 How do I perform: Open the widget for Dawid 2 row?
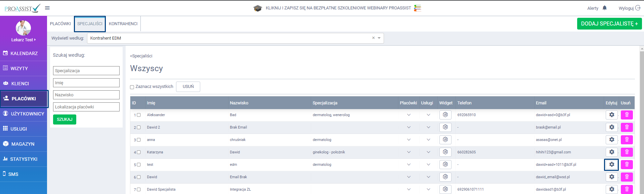coord(445,127)
